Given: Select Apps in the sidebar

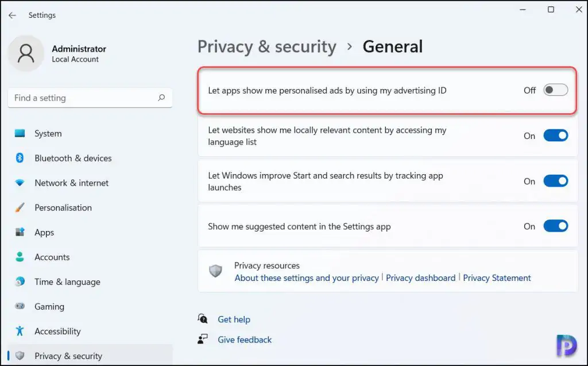Looking at the screenshot, I should point(90,232).
